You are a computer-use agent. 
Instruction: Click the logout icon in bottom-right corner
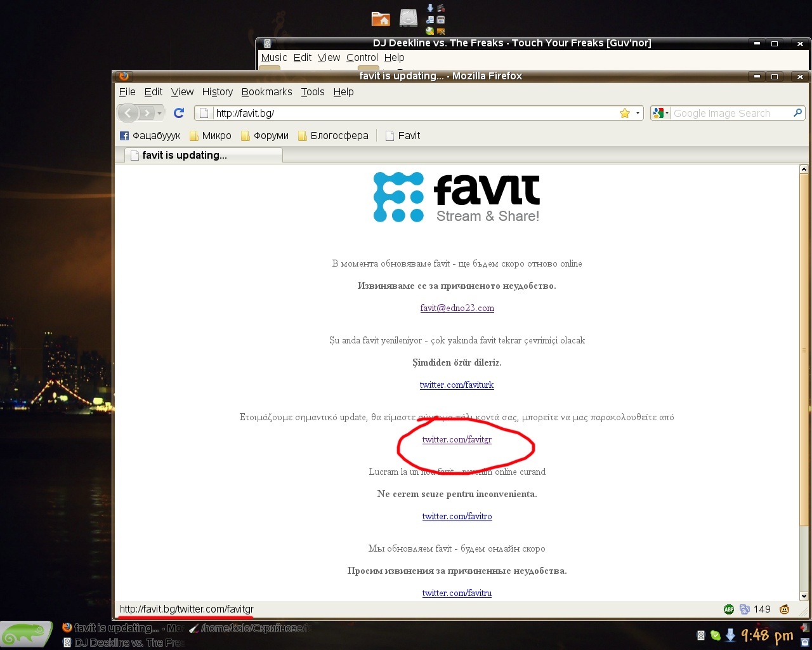coord(805,628)
